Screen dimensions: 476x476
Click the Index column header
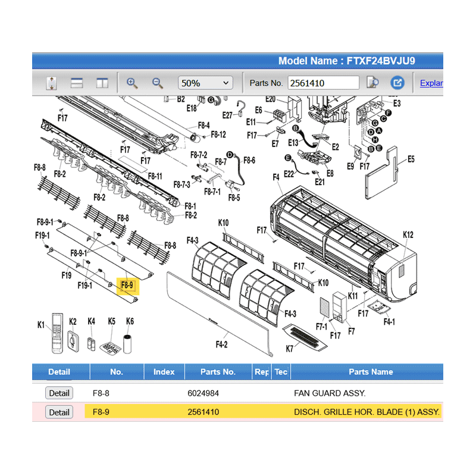tap(164, 372)
